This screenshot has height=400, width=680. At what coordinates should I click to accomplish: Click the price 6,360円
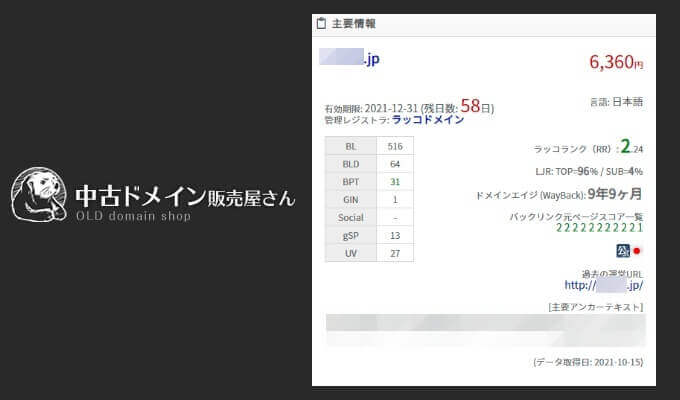(616, 62)
